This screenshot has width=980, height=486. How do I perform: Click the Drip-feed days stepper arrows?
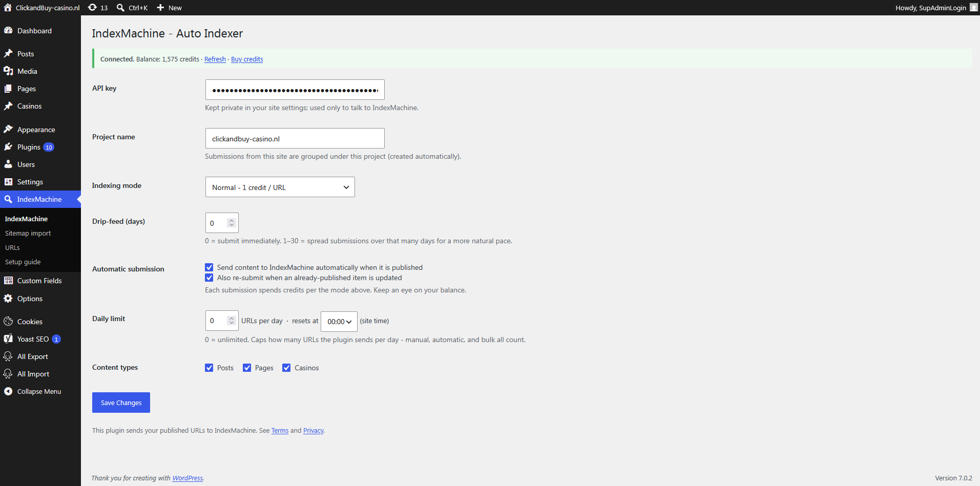[232, 223]
